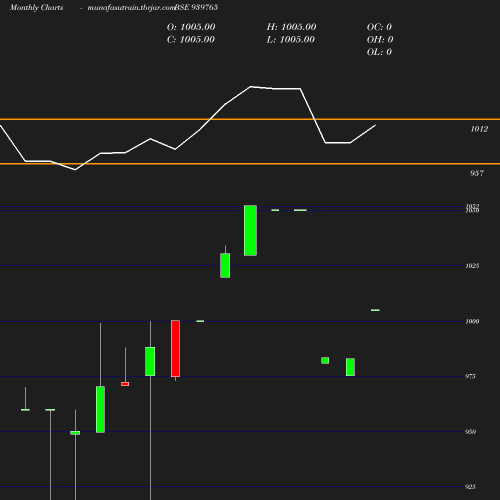Click the OC: 0 readout
Viewport: 500px width, 500px height.
point(379,27)
